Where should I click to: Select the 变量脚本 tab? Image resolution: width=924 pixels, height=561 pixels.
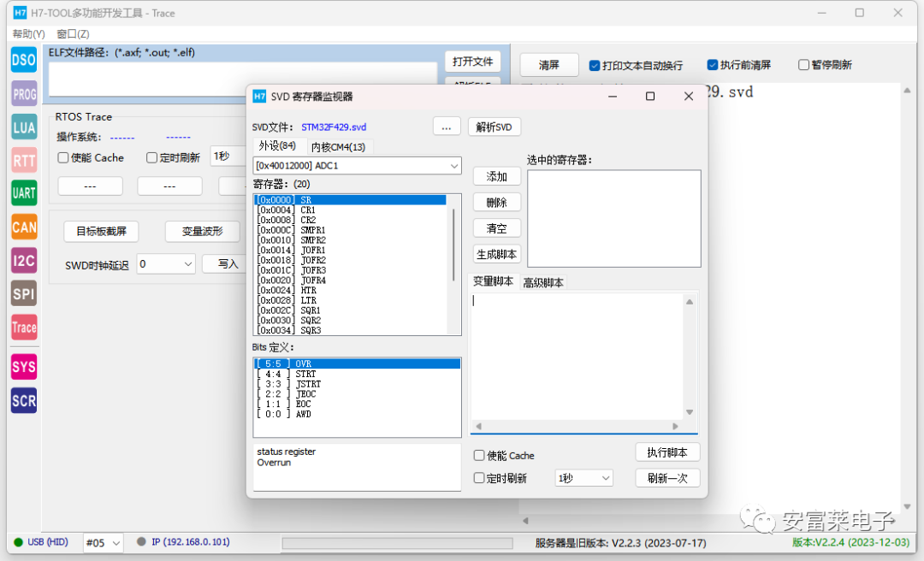click(x=494, y=281)
